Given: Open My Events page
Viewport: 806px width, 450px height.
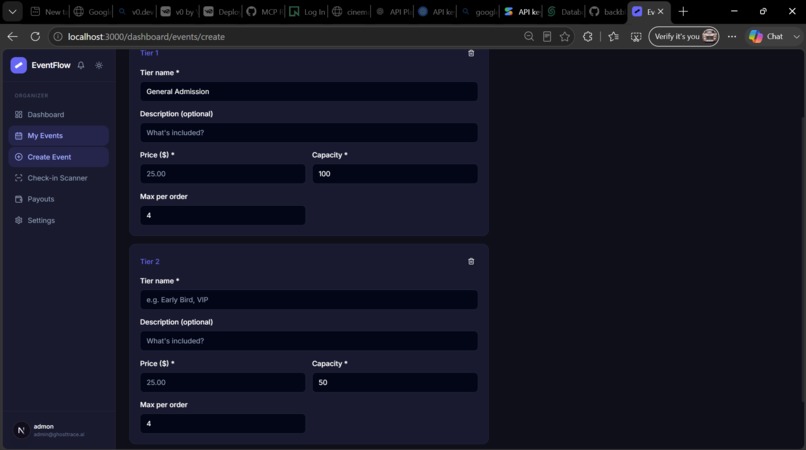Looking at the screenshot, I should tap(59, 136).
